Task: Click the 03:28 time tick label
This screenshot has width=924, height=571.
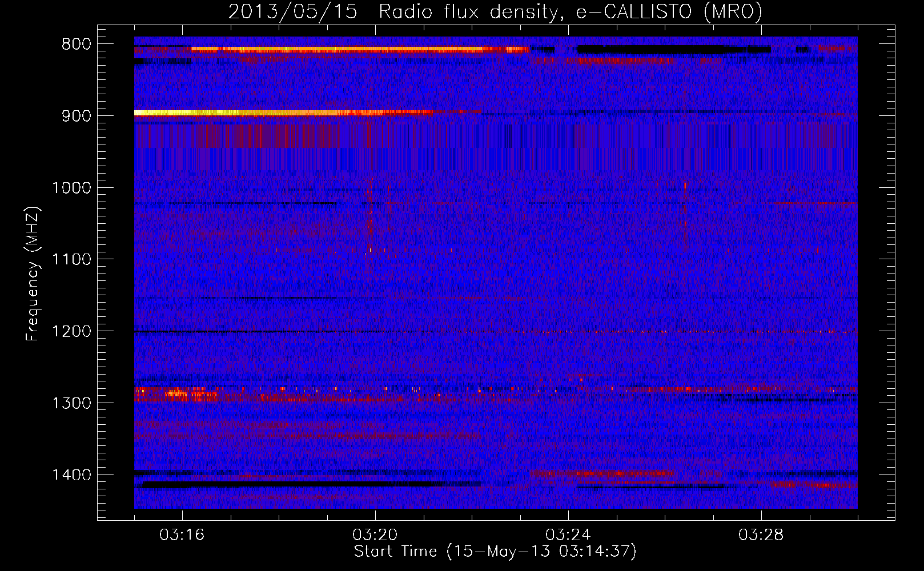Action: click(761, 535)
